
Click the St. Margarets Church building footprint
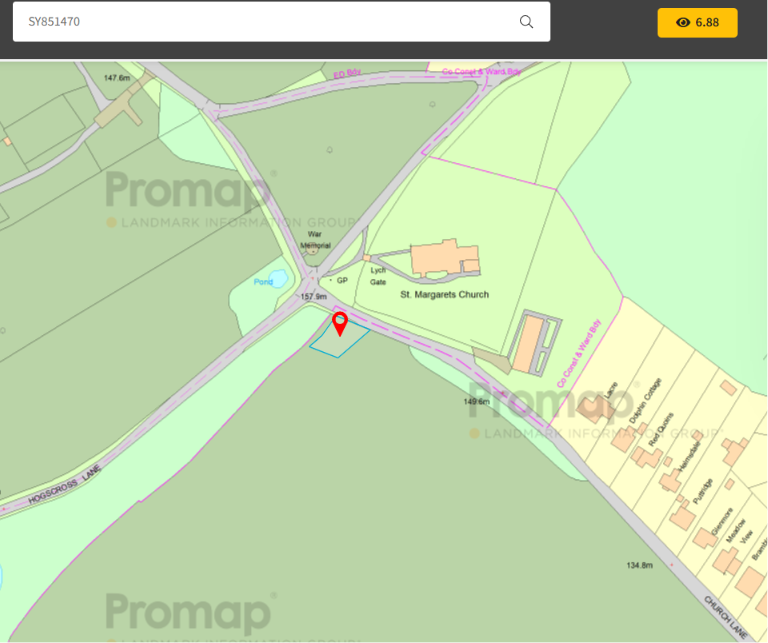tap(444, 259)
